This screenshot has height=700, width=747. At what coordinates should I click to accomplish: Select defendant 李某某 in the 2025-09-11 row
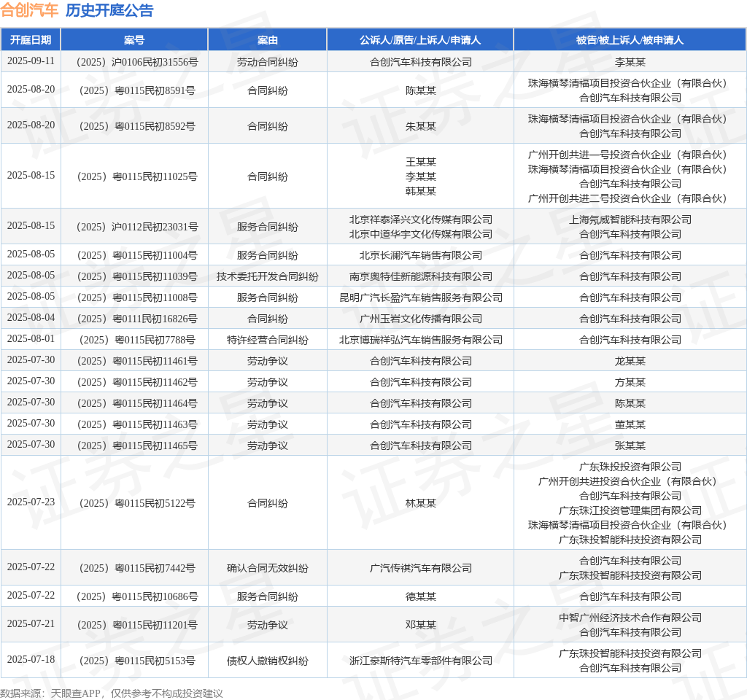point(630,63)
